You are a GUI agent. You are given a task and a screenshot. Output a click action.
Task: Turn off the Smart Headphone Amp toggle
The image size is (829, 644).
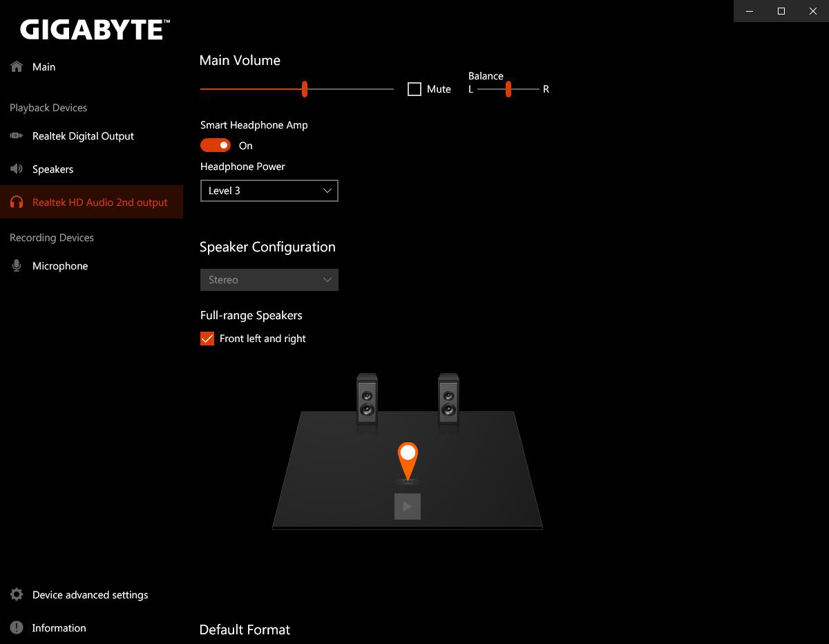216,145
